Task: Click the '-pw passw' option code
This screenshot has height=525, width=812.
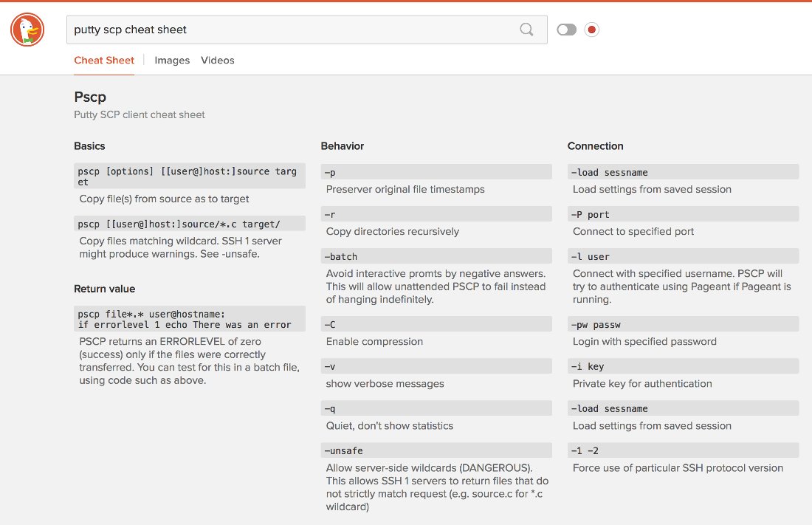Action: [683, 324]
